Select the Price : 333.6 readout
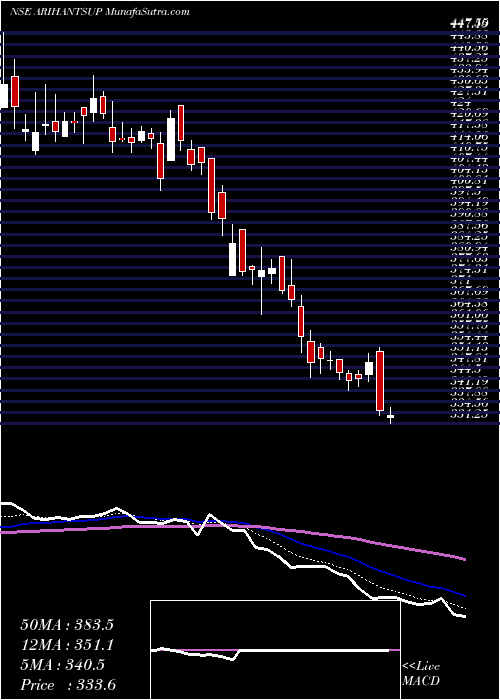This screenshot has width=500, height=700. tap(69, 685)
